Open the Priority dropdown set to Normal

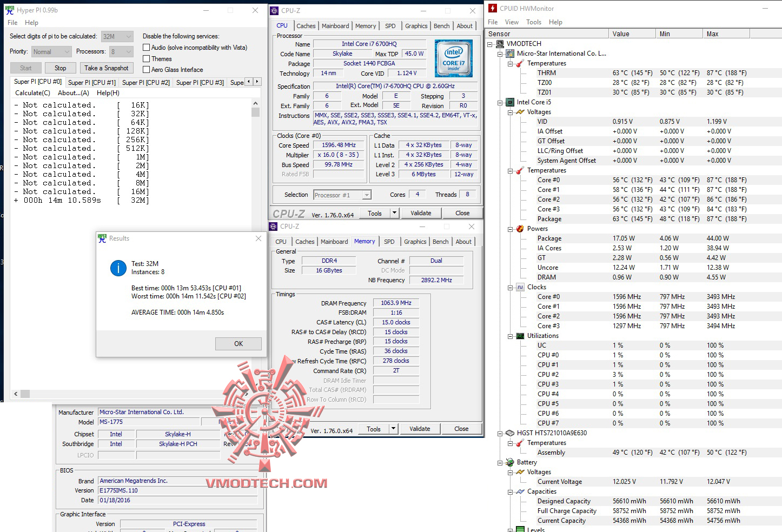[x=51, y=51]
